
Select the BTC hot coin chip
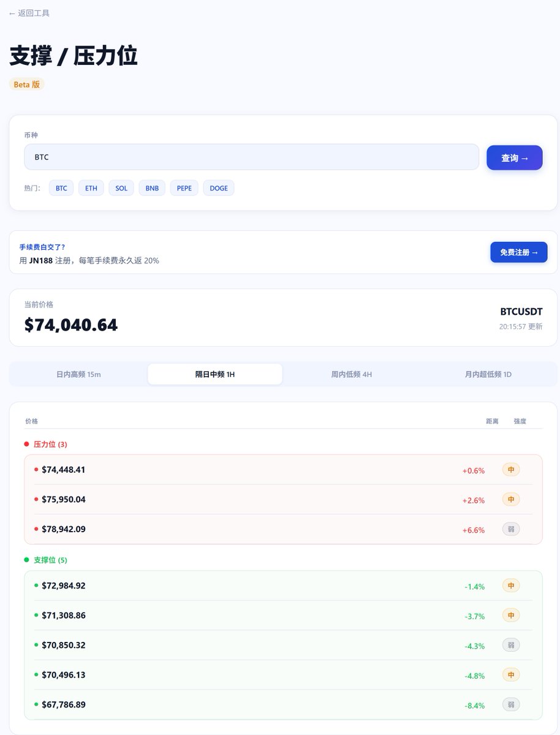coord(61,188)
